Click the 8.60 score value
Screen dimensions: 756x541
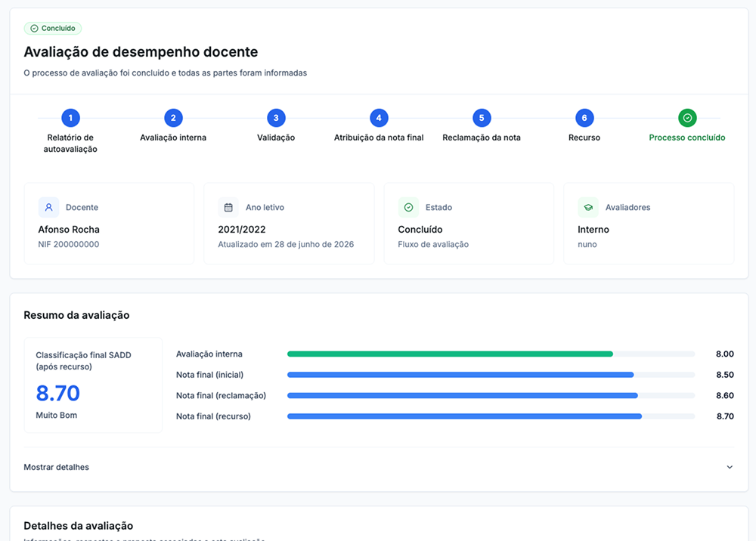[725, 395]
